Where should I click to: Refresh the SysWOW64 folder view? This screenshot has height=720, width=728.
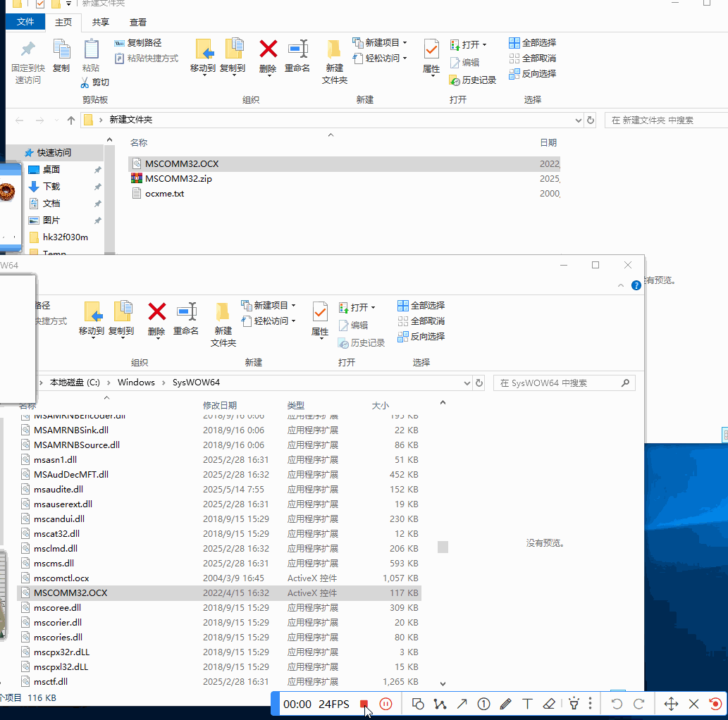coord(479,383)
